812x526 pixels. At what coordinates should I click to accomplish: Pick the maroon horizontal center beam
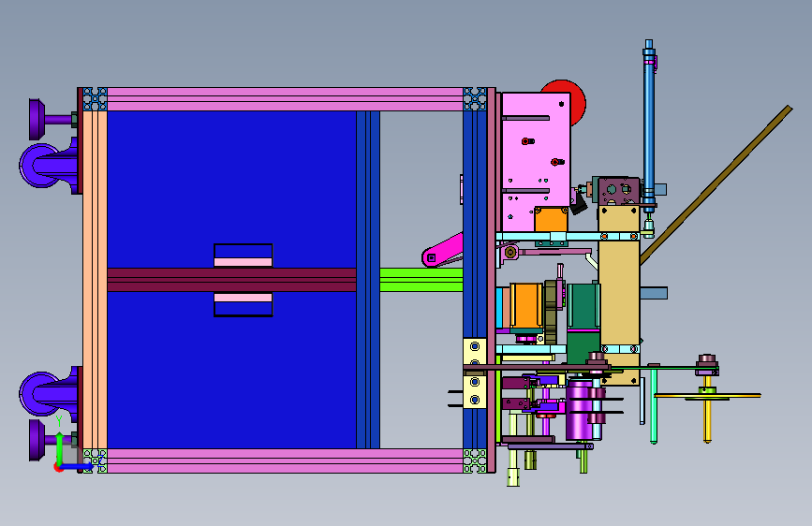(x=231, y=280)
